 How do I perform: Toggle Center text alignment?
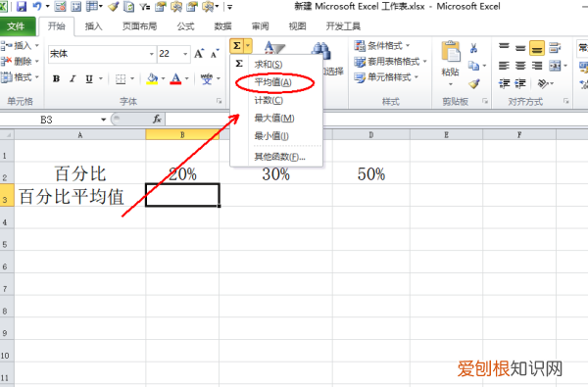[x=520, y=66]
